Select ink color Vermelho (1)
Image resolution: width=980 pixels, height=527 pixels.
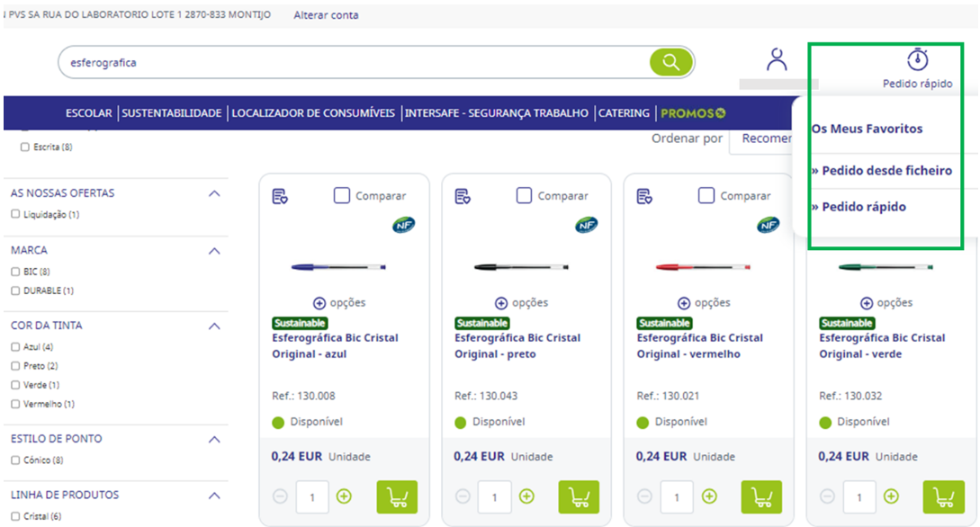click(x=15, y=404)
